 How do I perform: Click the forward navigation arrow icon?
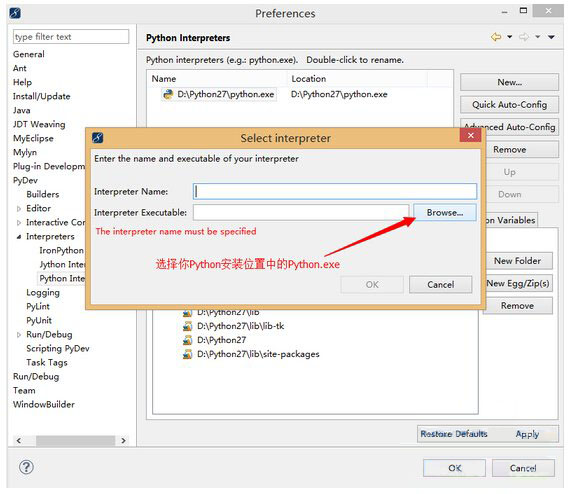pyautogui.click(x=524, y=37)
